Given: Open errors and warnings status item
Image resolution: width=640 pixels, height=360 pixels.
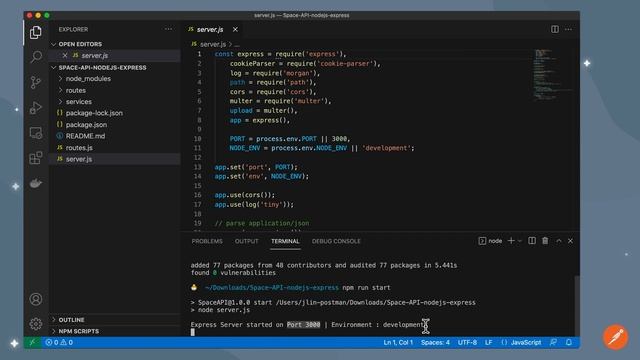Looking at the screenshot, I should pyautogui.click(x=59, y=342).
